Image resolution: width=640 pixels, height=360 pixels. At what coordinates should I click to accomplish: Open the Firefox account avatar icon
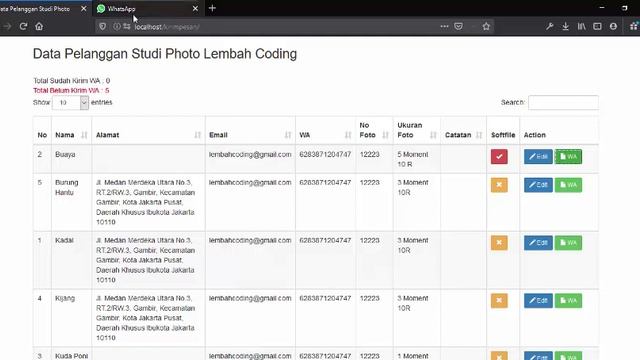click(x=613, y=27)
